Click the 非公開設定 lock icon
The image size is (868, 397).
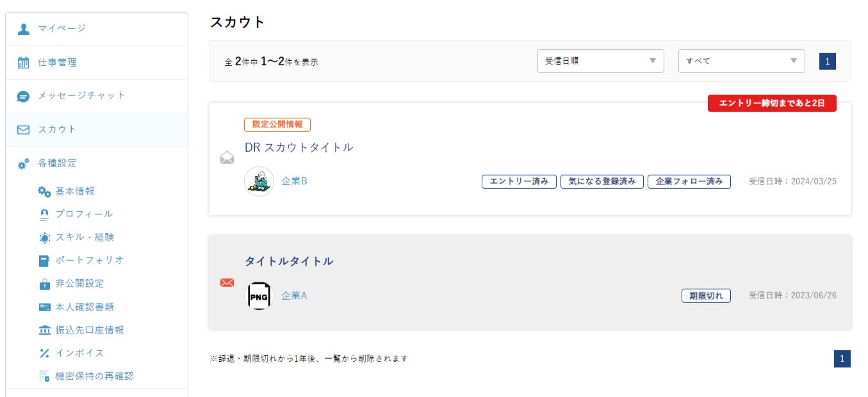click(x=44, y=284)
